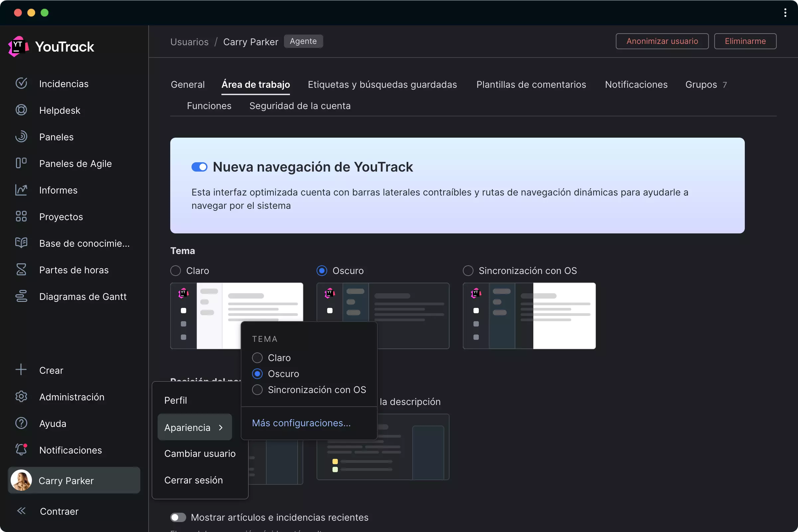
Task: Switch to the Notificaciones tab
Action: (x=636, y=84)
